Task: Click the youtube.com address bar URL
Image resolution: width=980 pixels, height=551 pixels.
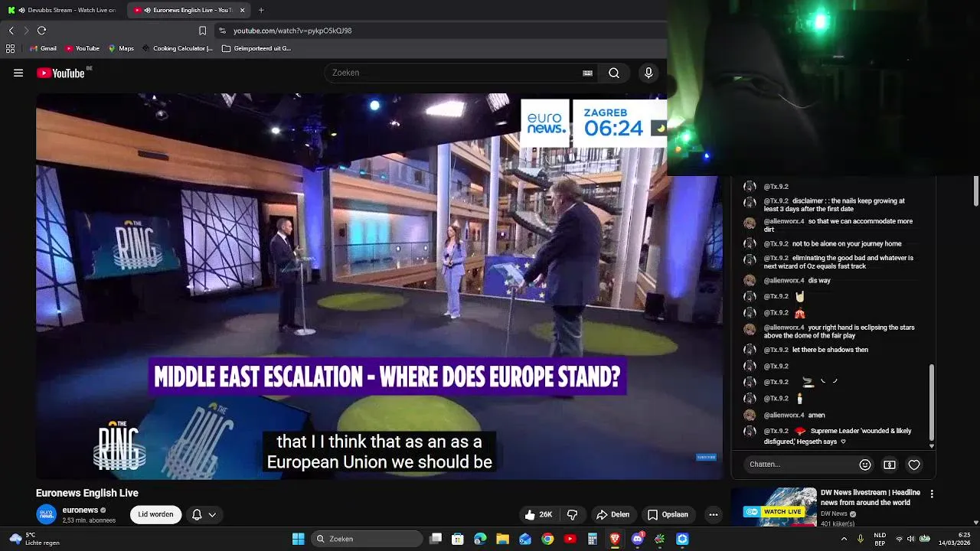Action: point(292,31)
